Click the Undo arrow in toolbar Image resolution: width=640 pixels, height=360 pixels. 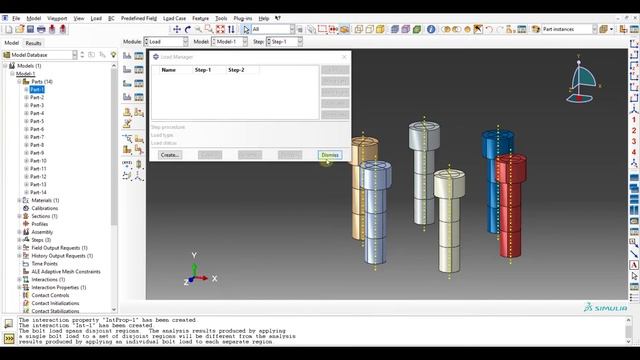[489, 29]
